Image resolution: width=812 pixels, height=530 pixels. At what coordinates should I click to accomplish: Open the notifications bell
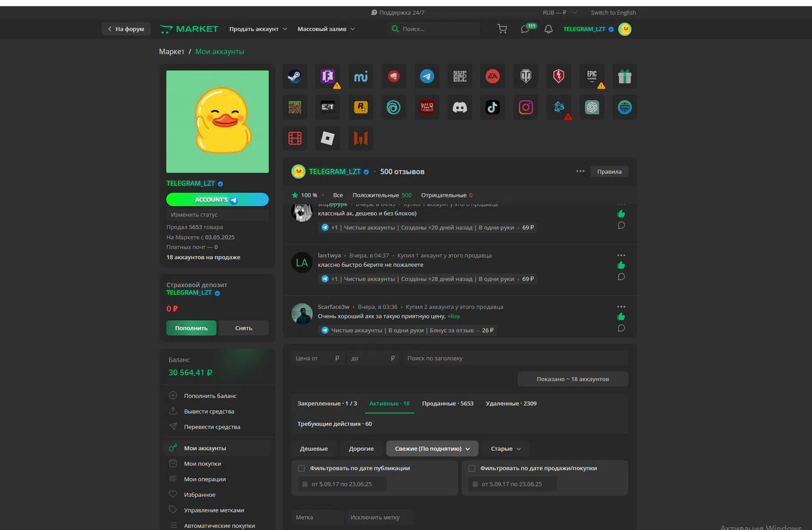549,29
